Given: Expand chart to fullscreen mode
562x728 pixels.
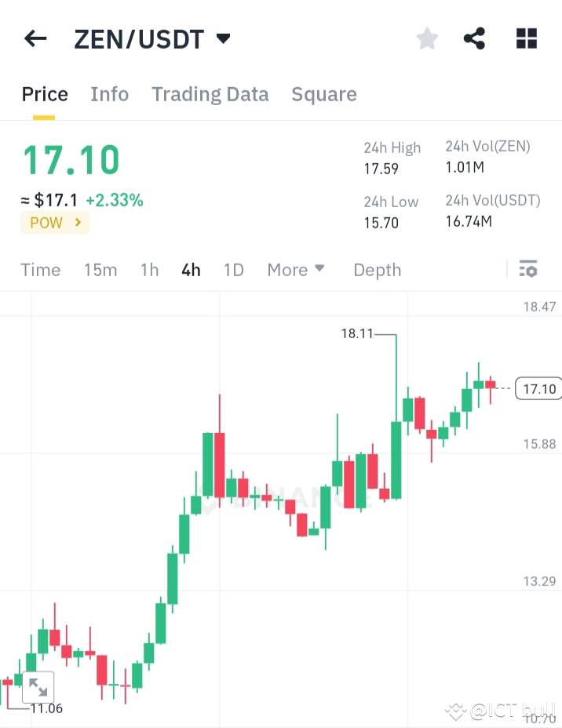Looking at the screenshot, I should tap(38, 688).
